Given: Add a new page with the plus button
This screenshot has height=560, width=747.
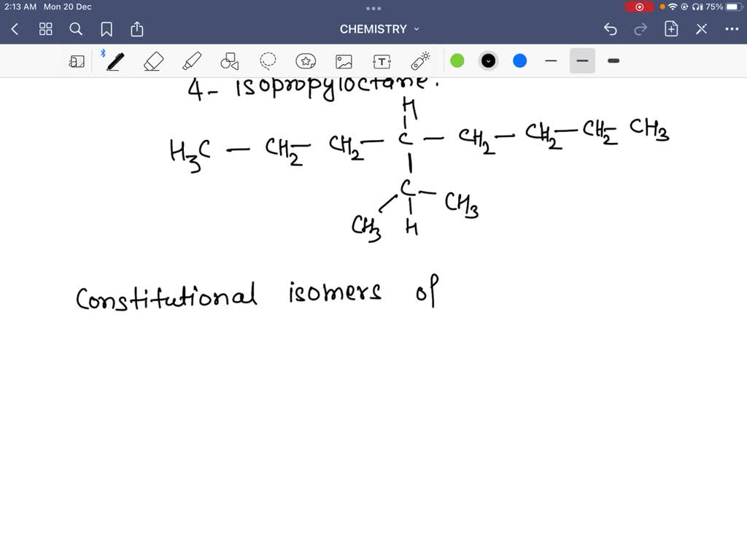Looking at the screenshot, I should (x=671, y=28).
